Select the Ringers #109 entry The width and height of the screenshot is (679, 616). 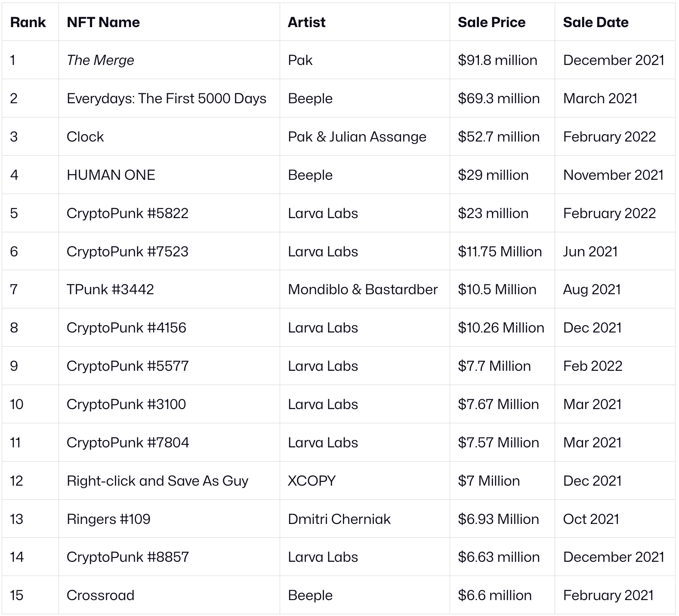(108, 519)
